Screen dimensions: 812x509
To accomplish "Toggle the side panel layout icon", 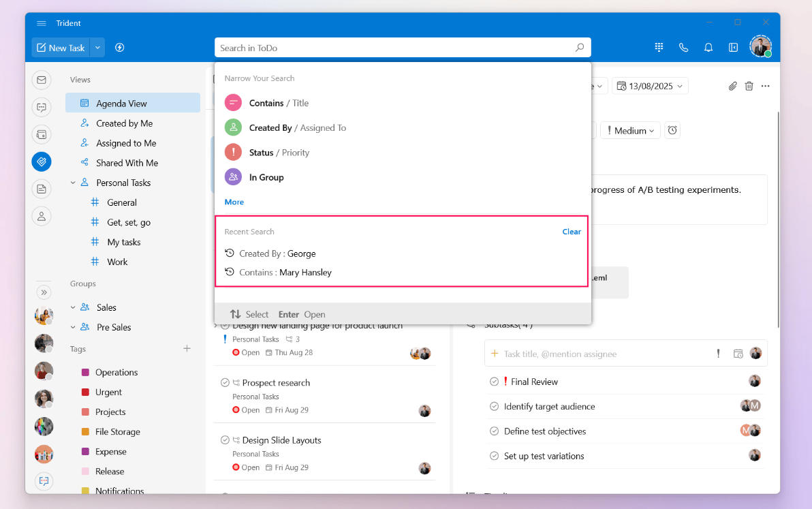I will [733, 48].
